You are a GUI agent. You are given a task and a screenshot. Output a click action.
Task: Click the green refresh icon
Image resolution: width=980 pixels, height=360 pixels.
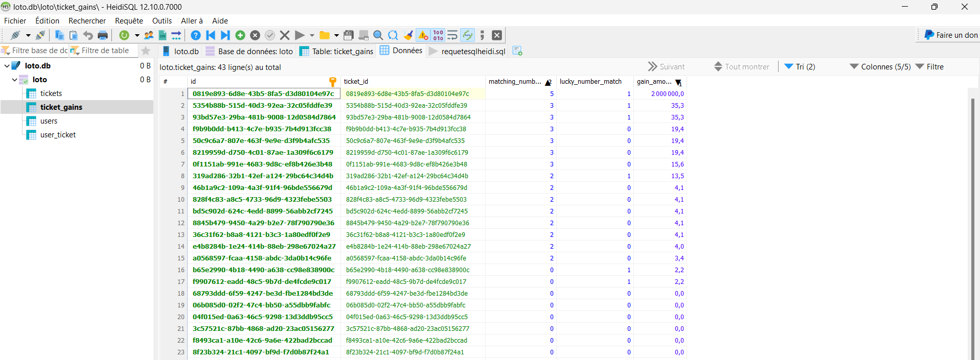tap(124, 35)
